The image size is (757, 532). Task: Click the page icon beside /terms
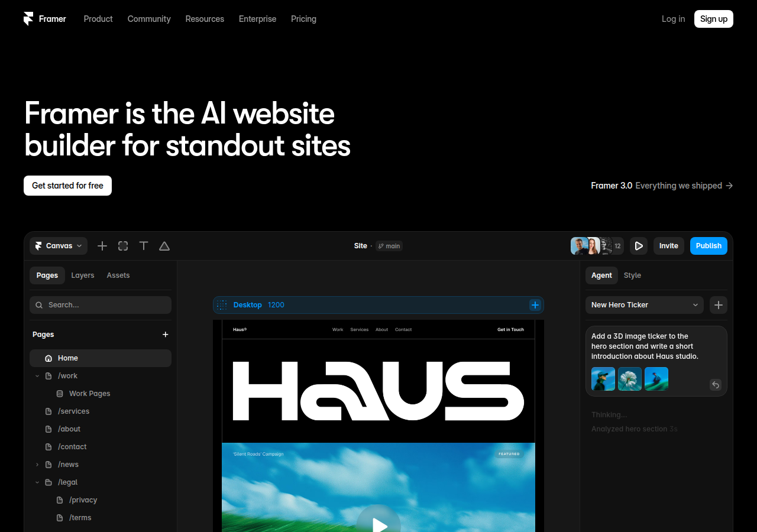pyautogui.click(x=60, y=518)
